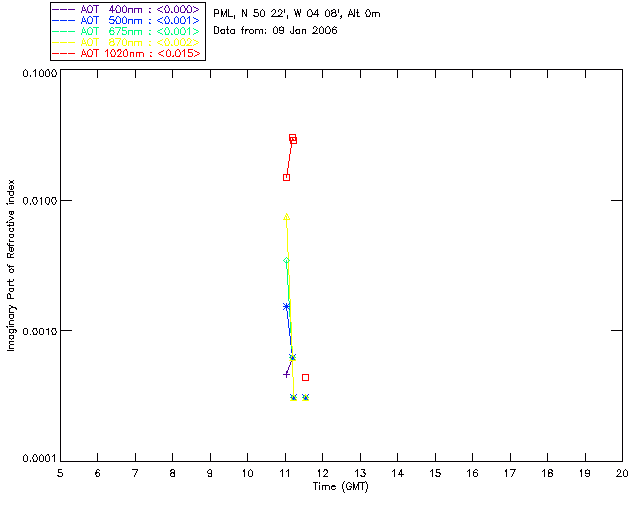Click the 0.0010 y-axis tick label
The width and height of the screenshot is (640, 512).
point(40,331)
